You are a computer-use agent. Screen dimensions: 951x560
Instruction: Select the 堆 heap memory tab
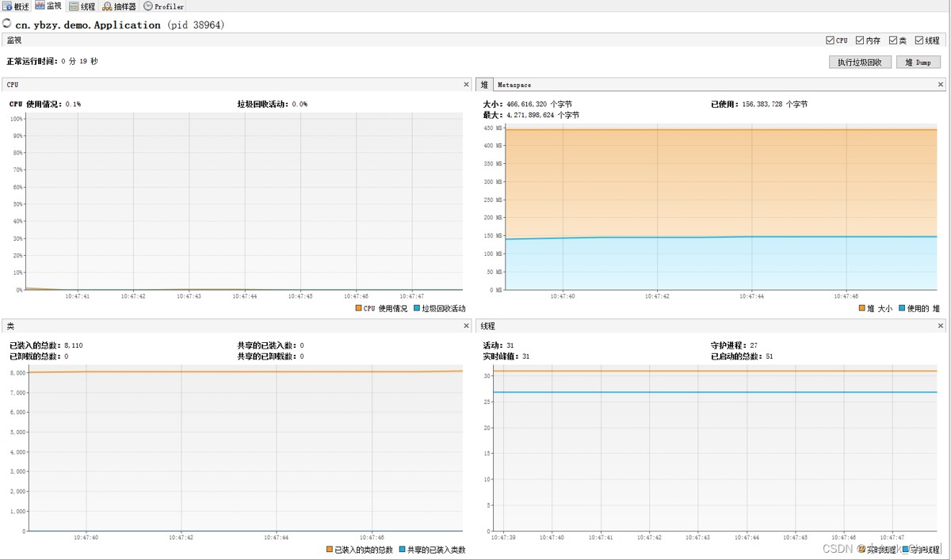click(x=484, y=85)
